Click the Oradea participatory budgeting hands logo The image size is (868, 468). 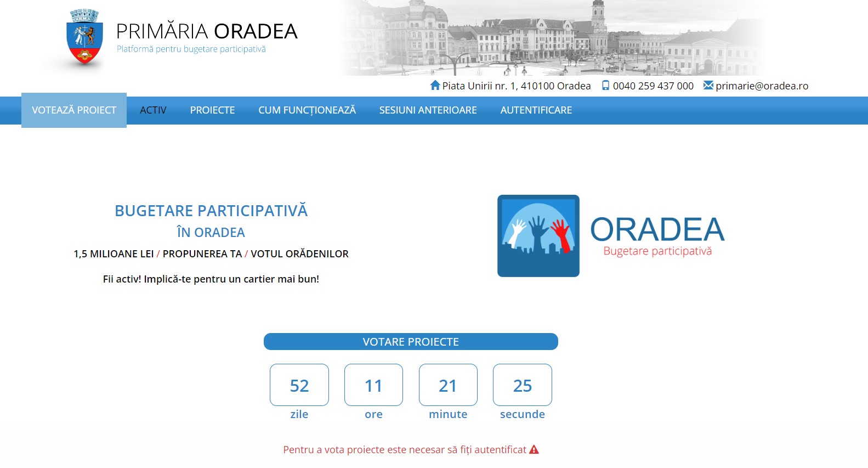tap(538, 236)
